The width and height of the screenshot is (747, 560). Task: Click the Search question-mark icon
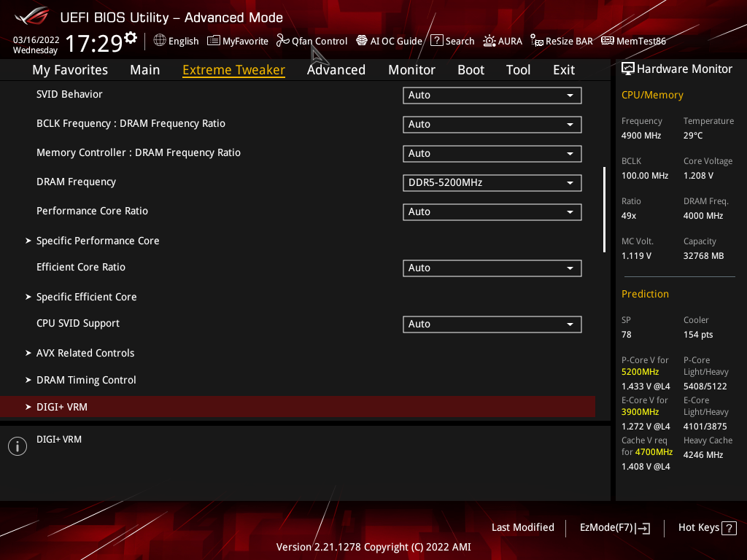(x=436, y=41)
